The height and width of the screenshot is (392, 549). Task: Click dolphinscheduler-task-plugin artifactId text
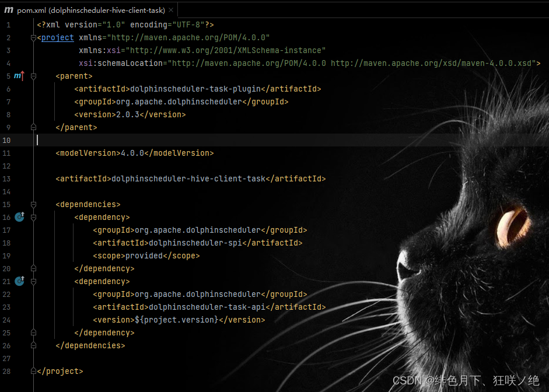195,89
